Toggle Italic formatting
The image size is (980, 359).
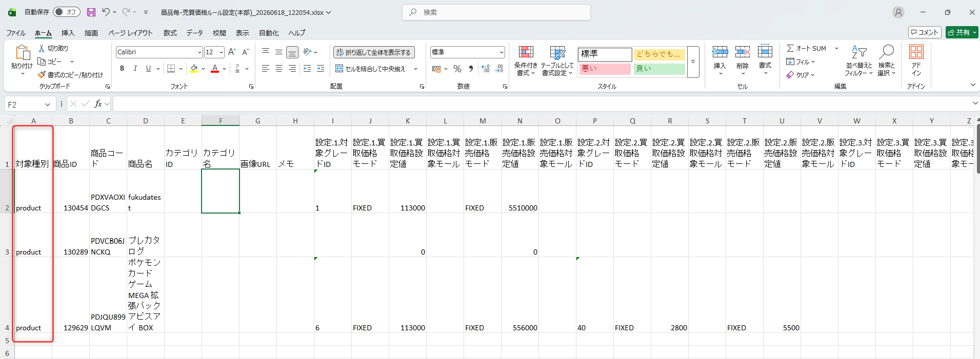[135, 69]
